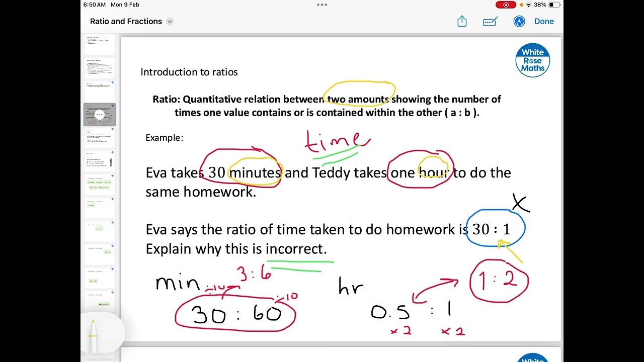Toggle the Markup pen-tip icon
The image size is (644, 362).
click(519, 21)
